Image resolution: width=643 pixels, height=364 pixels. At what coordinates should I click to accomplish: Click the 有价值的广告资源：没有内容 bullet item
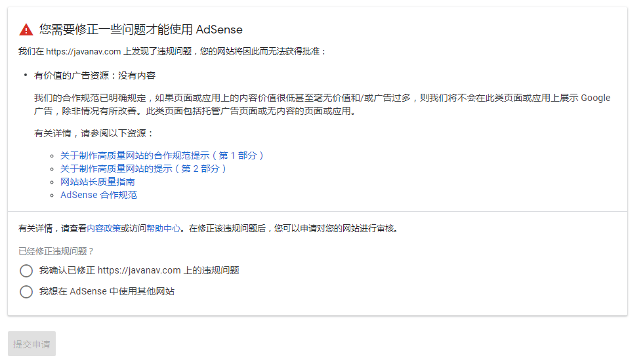click(x=94, y=75)
